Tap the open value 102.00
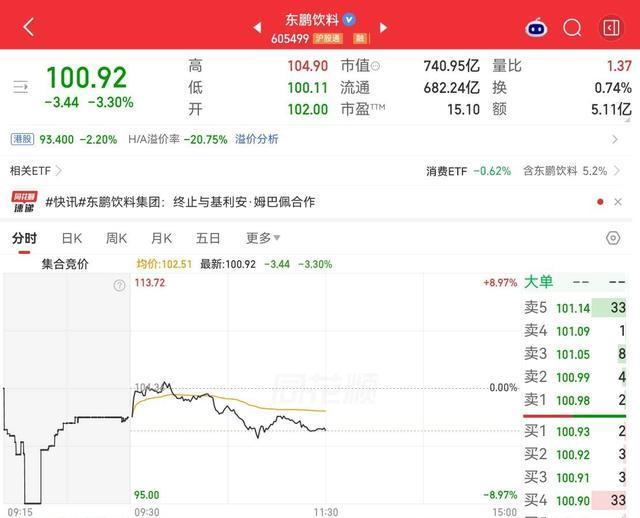The width and height of the screenshot is (640, 518). click(308, 109)
